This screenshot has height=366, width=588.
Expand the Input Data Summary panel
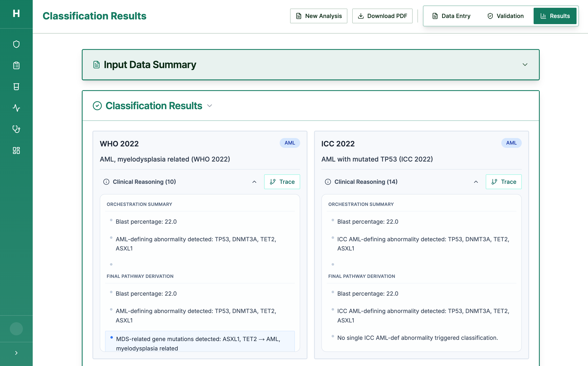point(525,65)
